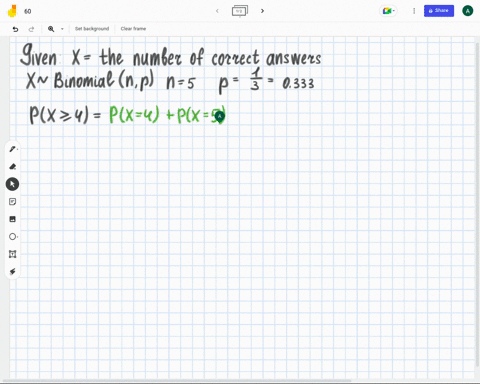Screen dimensions: 480x384
Task: Select the Pen tool
Action: coord(13,149)
